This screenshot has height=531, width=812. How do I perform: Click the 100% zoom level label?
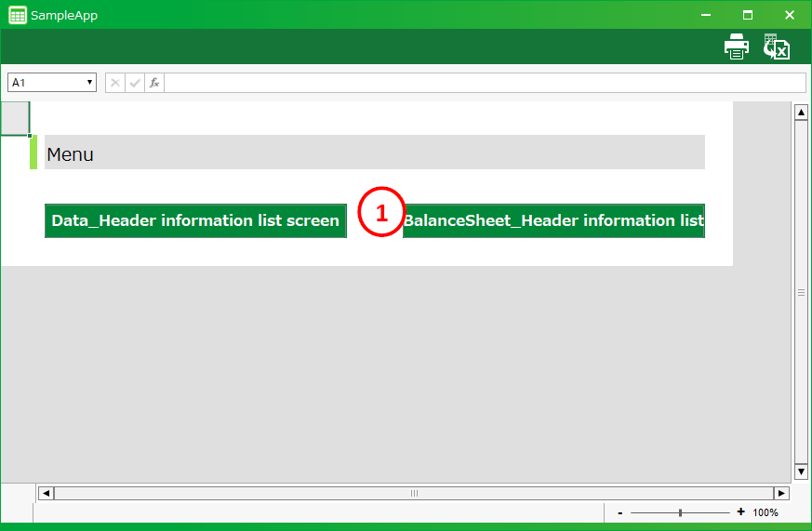coord(765,512)
